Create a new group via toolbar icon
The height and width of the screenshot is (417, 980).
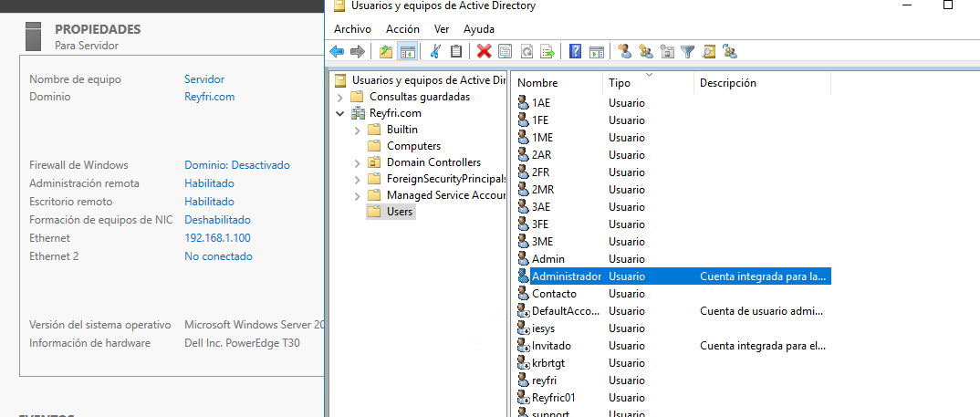click(646, 52)
